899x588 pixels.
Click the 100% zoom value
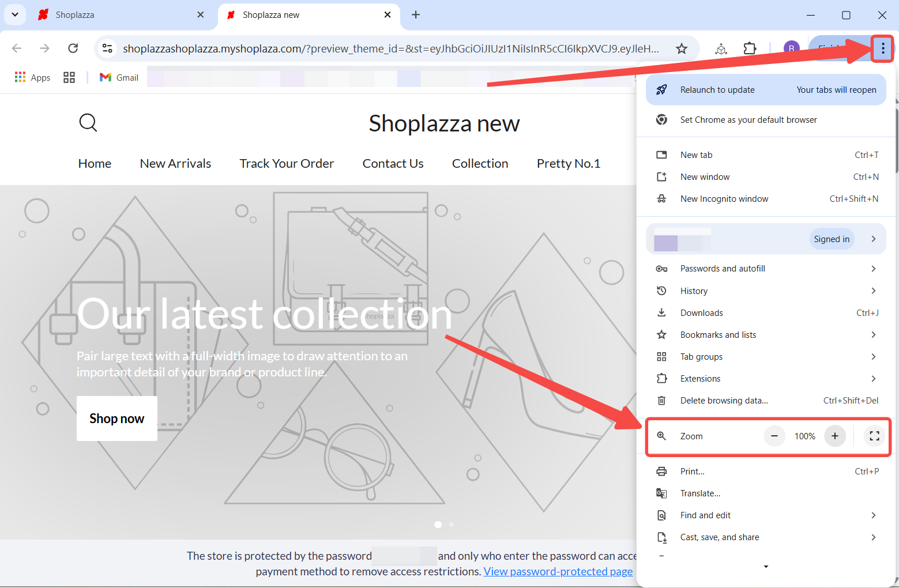pyautogui.click(x=805, y=436)
